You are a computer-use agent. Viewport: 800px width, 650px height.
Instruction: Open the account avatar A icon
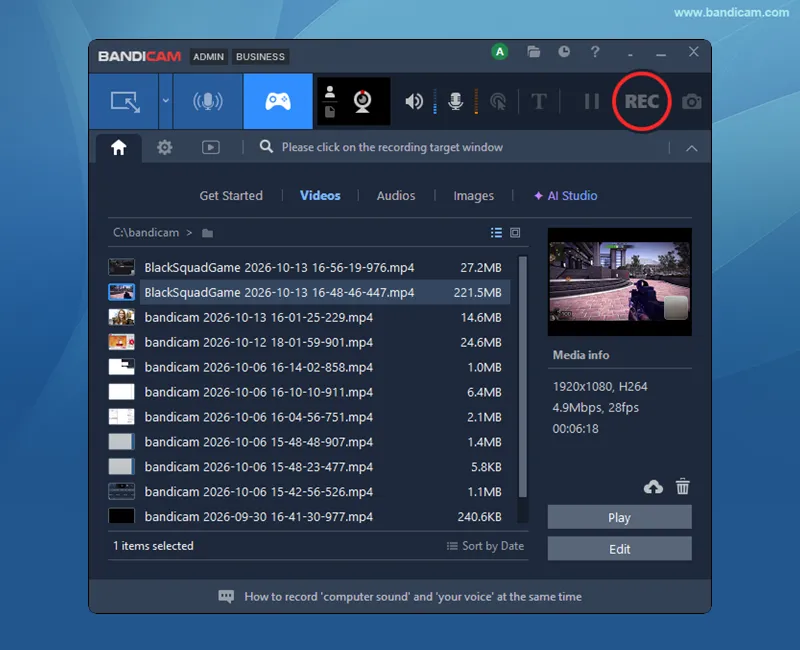pyautogui.click(x=499, y=52)
